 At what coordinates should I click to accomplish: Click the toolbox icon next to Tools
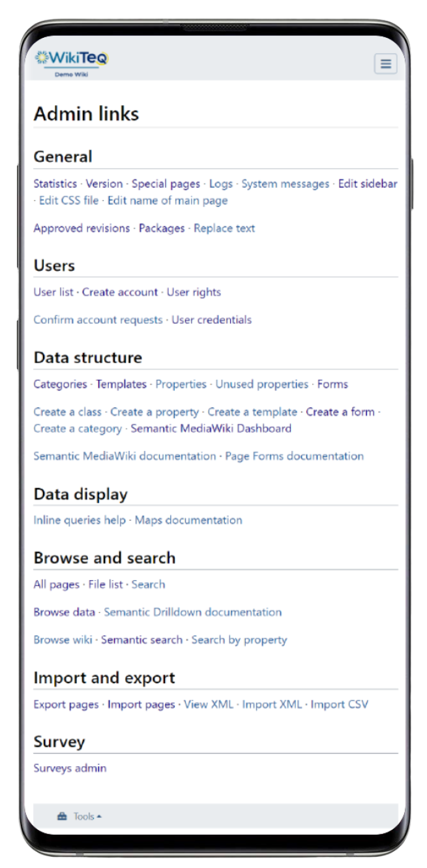[62, 815]
